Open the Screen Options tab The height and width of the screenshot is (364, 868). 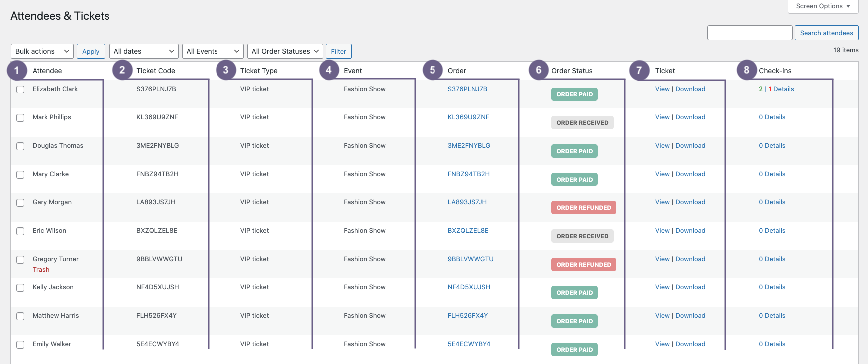[x=823, y=6]
